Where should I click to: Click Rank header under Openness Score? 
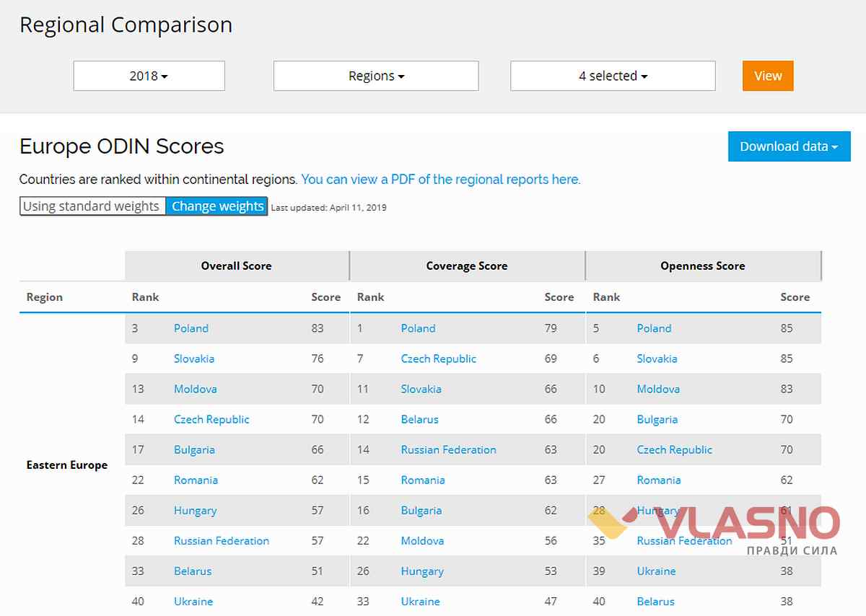(x=606, y=297)
